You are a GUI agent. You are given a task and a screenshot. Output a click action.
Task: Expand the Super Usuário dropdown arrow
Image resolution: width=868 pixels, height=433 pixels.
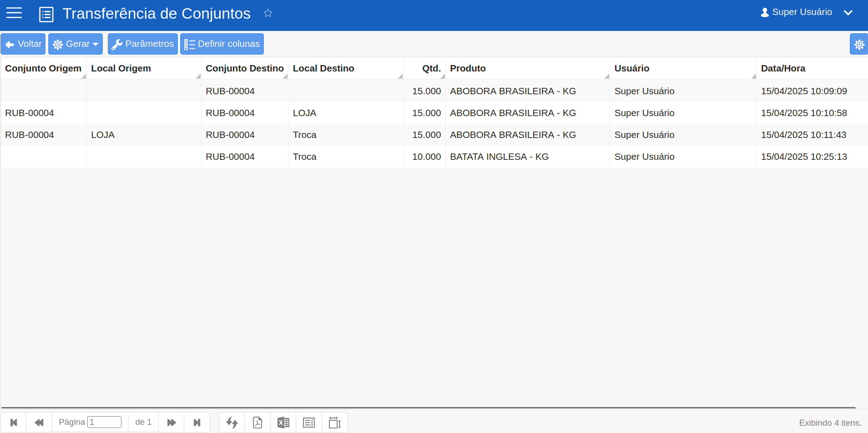(x=848, y=13)
